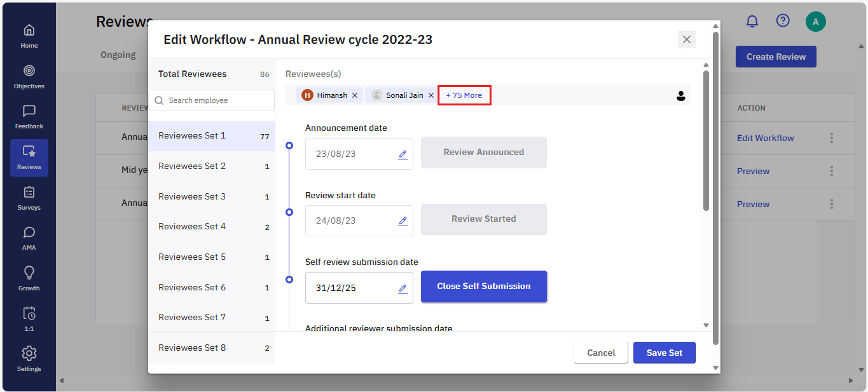This screenshot has height=392, width=868.
Task: Open the help question mark icon
Action: point(783,21)
